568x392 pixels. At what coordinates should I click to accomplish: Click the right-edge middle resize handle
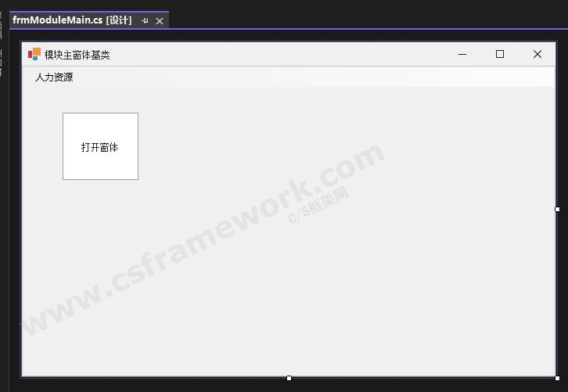pyautogui.click(x=557, y=209)
